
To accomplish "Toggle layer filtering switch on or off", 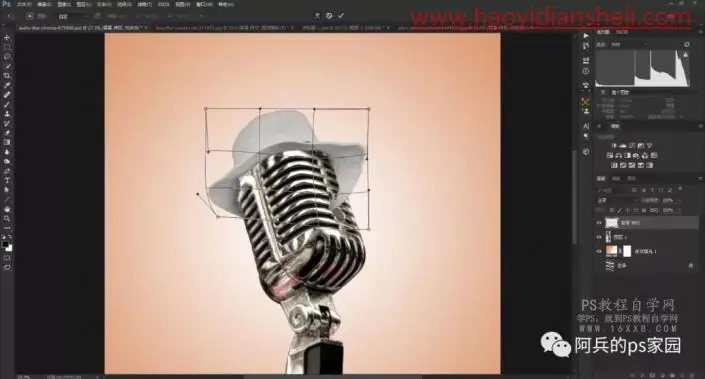I will [680, 189].
